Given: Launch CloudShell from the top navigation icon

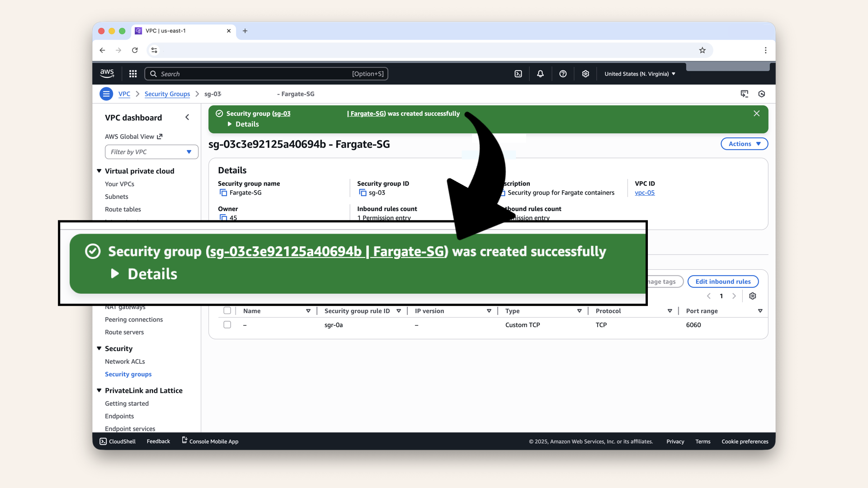Looking at the screenshot, I should (x=519, y=73).
